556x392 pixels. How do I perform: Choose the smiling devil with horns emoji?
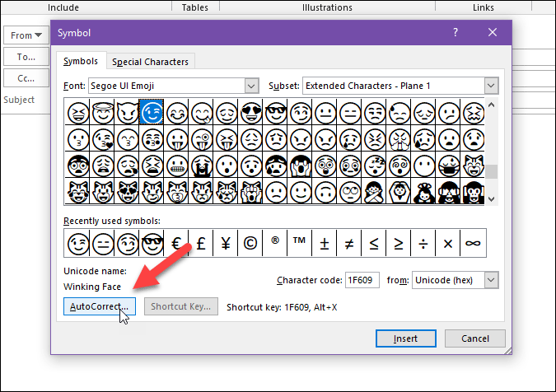126,111
